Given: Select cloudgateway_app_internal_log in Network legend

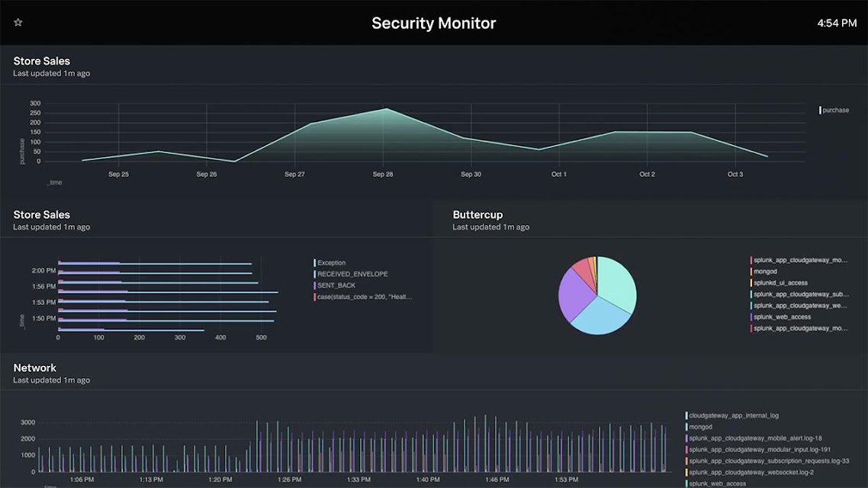Looking at the screenshot, I should pyautogui.click(x=732, y=416).
